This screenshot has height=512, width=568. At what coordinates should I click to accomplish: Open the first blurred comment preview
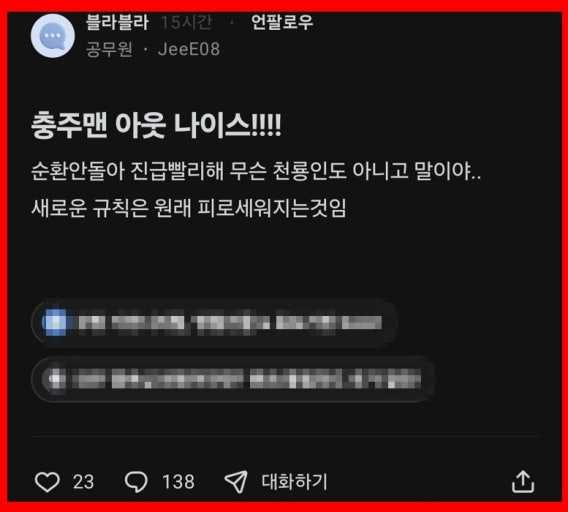pos(214,322)
